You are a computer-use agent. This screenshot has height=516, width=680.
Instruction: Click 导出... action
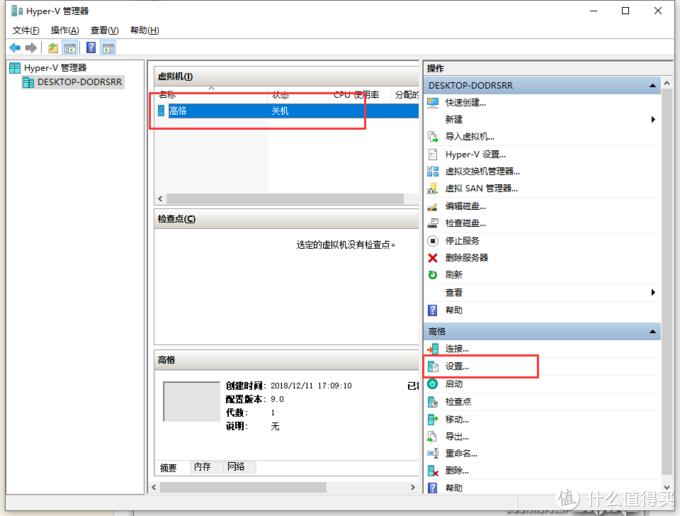(457, 437)
